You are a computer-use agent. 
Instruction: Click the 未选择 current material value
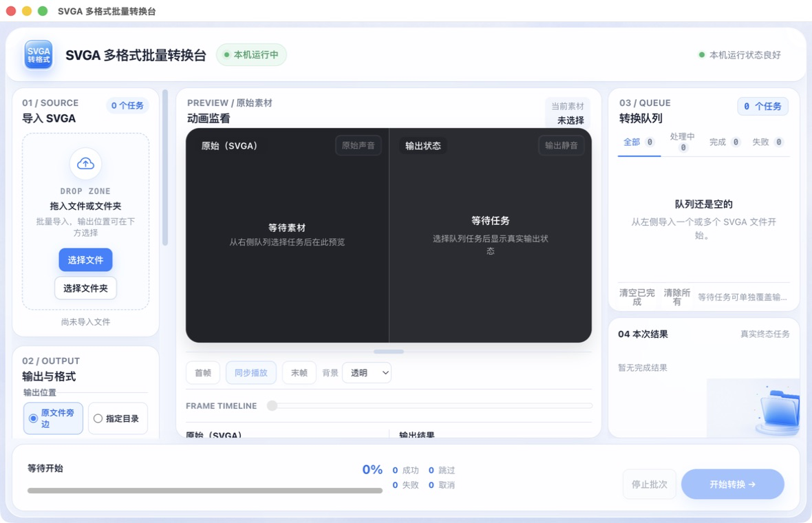coord(570,120)
